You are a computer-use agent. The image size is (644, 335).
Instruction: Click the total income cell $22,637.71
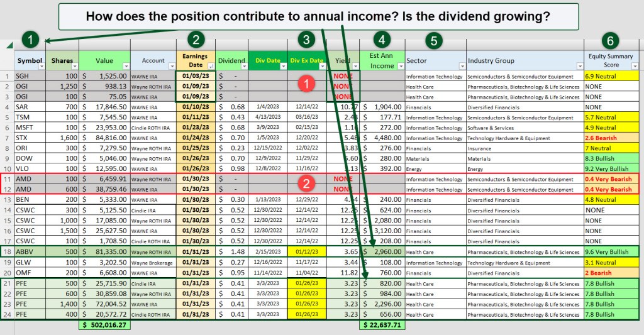point(382,325)
